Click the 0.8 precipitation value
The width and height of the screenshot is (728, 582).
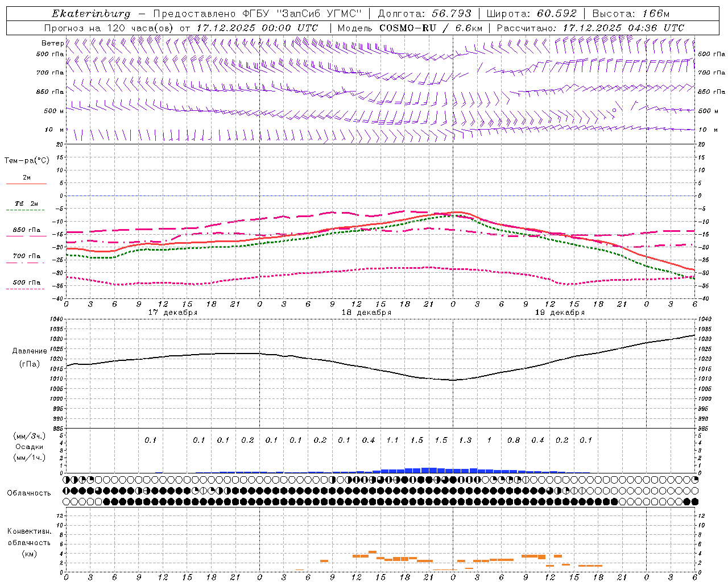tap(514, 440)
